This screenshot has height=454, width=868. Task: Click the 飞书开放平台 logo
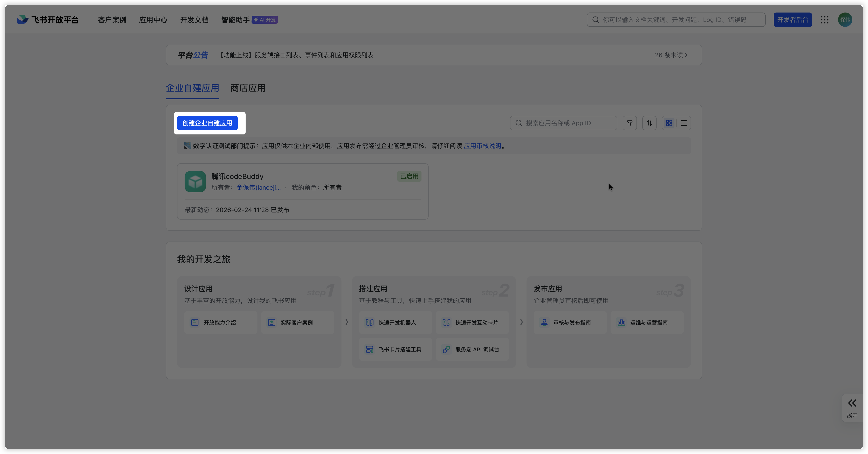48,20
